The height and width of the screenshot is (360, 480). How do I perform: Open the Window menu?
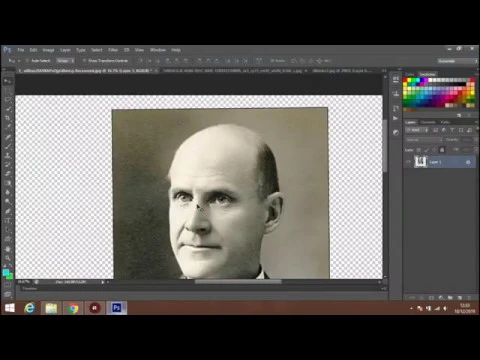tap(158, 50)
